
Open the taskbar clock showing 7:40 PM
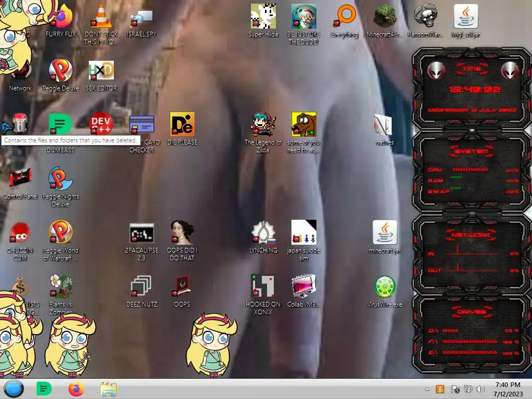click(x=508, y=389)
